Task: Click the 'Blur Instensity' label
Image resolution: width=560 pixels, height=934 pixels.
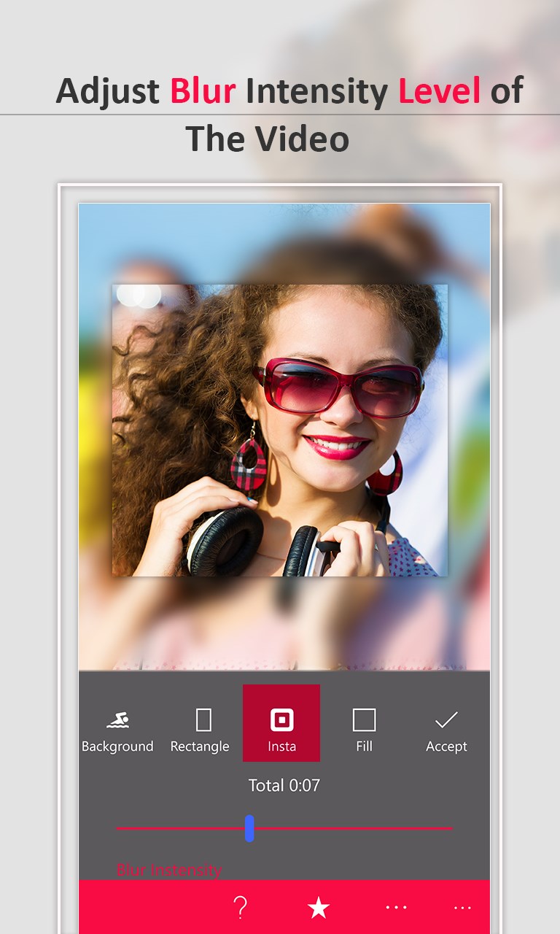Action: tap(169, 870)
